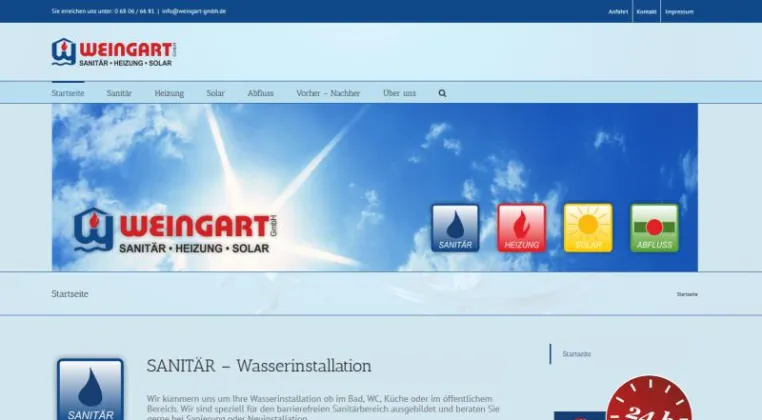Click the large Sanitär icon beside the article
Screen dimensions: 762x420
coord(90,389)
